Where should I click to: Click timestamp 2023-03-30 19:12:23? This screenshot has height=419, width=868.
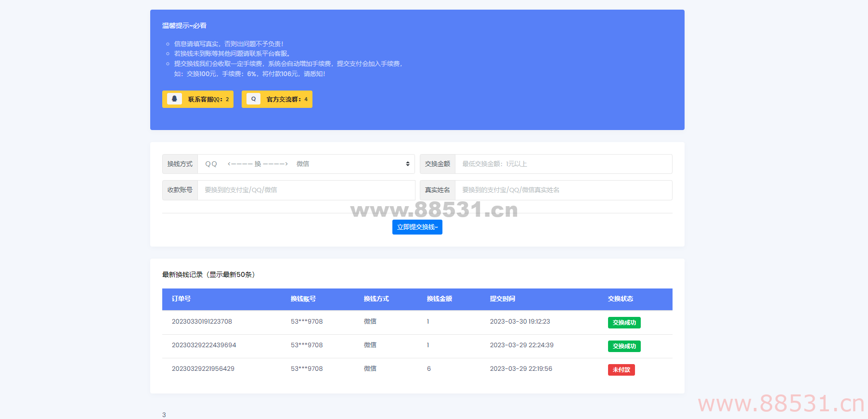click(x=520, y=321)
